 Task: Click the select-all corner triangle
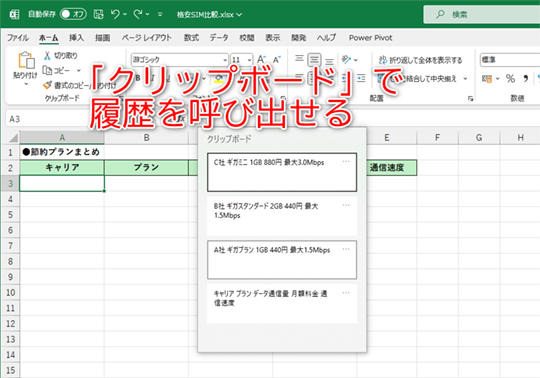click(13, 138)
